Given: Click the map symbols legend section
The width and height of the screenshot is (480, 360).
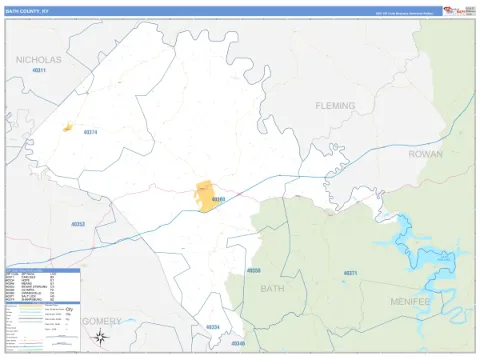Looking at the screenshot, I should (x=43, y=327).
